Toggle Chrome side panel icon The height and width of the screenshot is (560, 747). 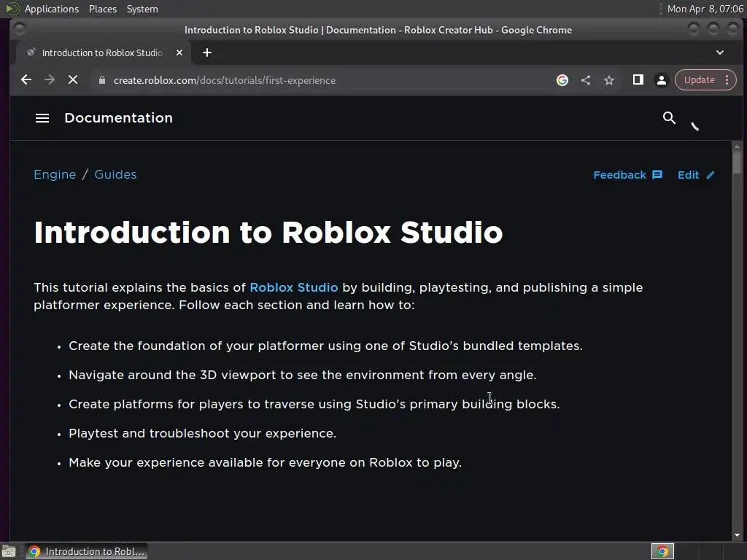pos(638,80)
